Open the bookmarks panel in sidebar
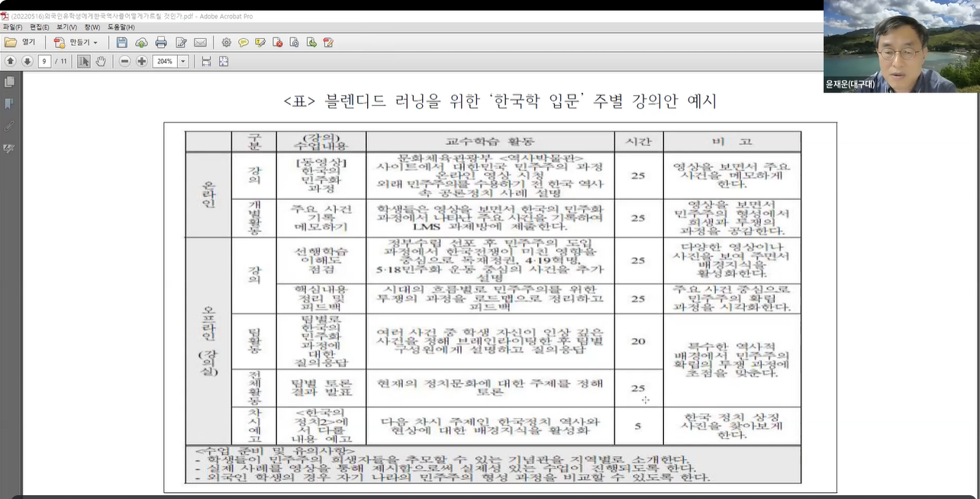This screenshot has height=499, width=980. coord(9,103)
